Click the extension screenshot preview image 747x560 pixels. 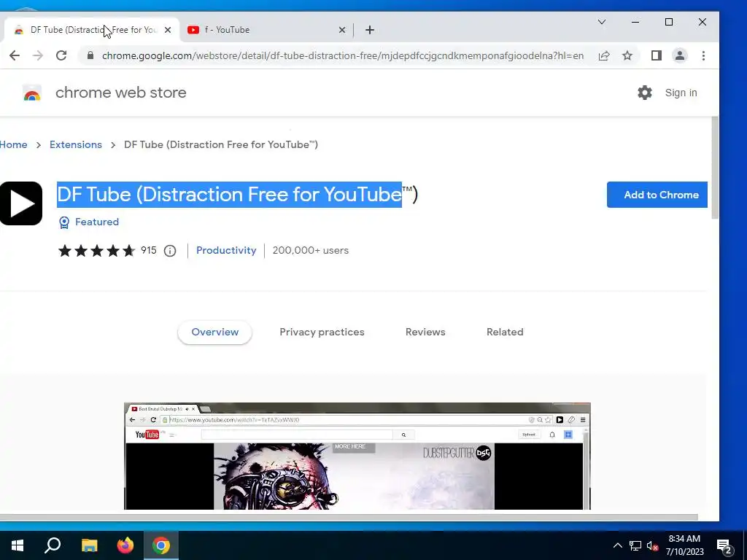coord(357,456)
